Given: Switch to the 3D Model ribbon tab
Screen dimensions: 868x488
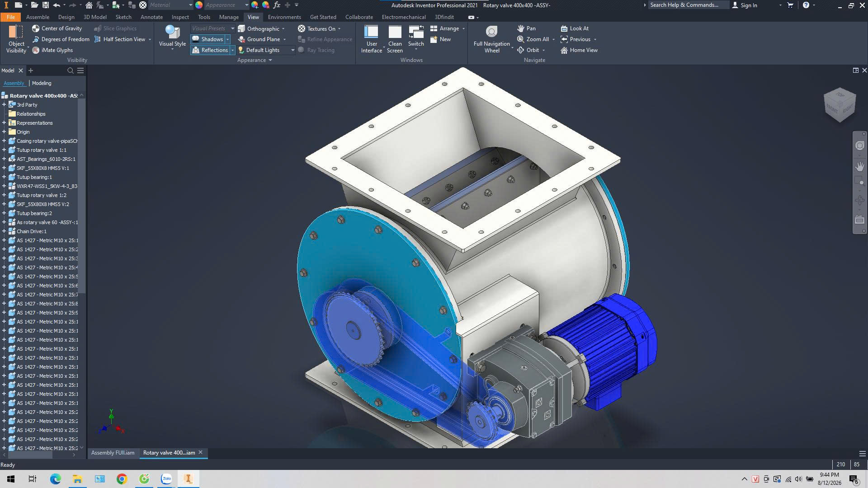Looking at the screenshot, I should (95, 17).
